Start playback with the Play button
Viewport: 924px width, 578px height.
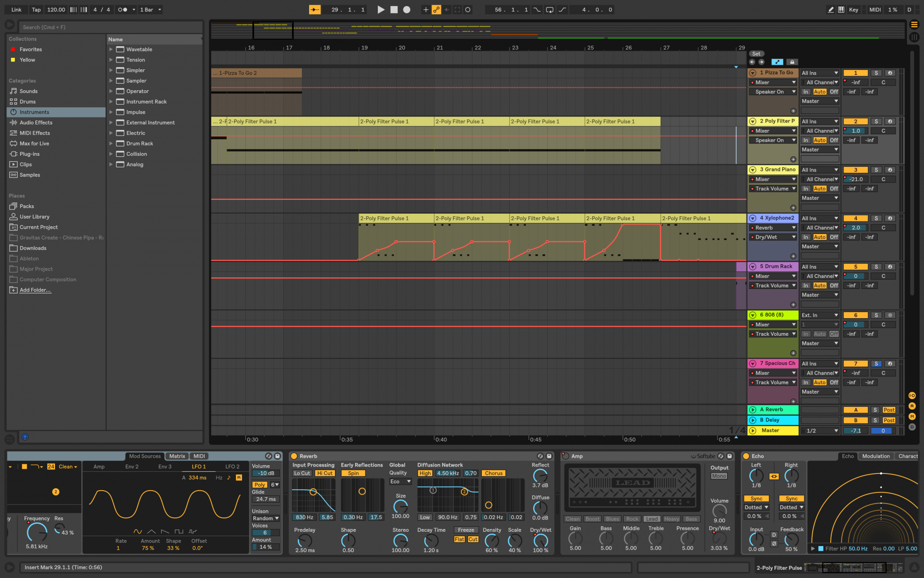[381, 9]
